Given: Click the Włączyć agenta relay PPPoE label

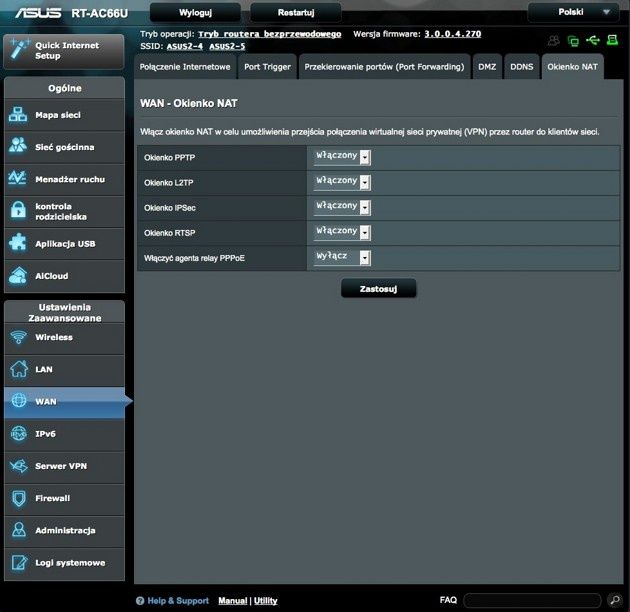Looking at the screenshot, I should [x=194, y=258].
